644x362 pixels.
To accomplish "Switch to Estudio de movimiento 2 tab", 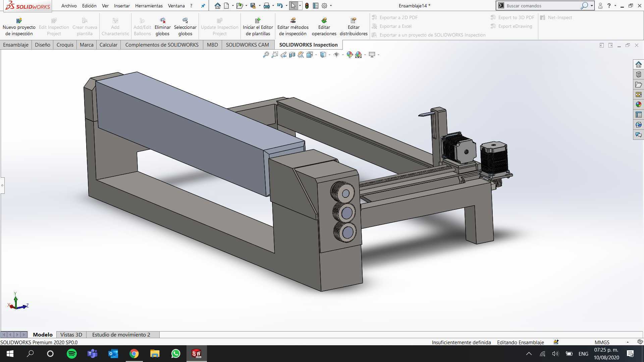I will [x=121, y=335].
